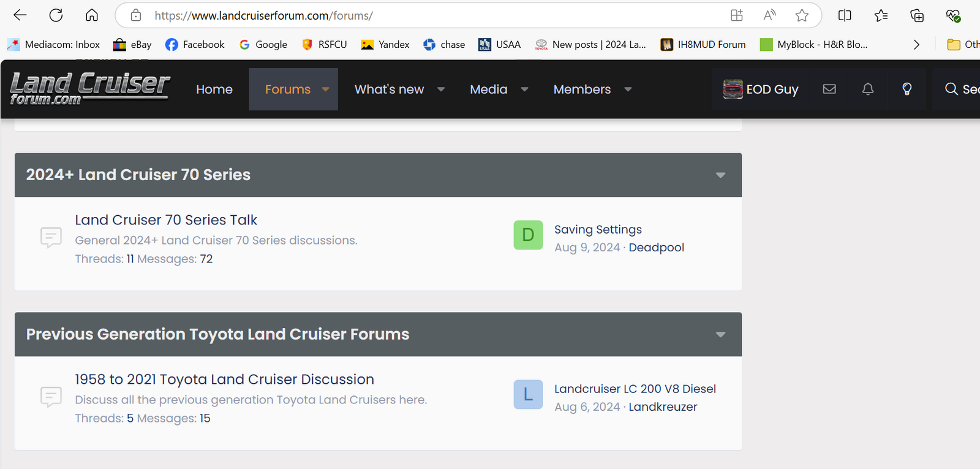Open Browser essentials heart icon
The image size is (980, 469).
click(x=953, y=15)
